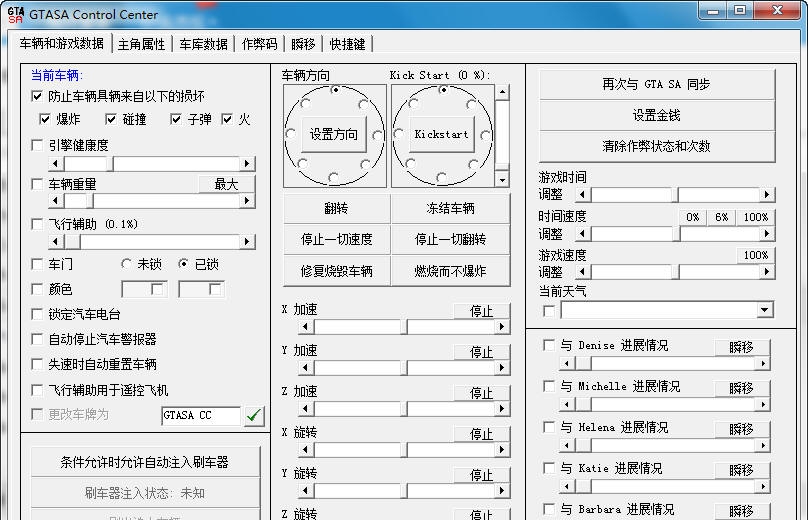This screenshot has height=520, width=808.
Task: Open the 作弊码 tab
Action: 259,44
